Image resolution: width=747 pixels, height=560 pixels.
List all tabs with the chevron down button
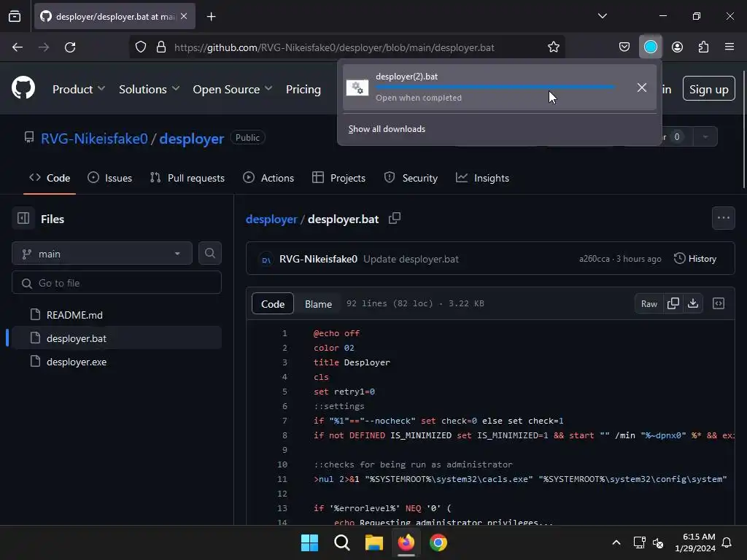coord(602,16)
